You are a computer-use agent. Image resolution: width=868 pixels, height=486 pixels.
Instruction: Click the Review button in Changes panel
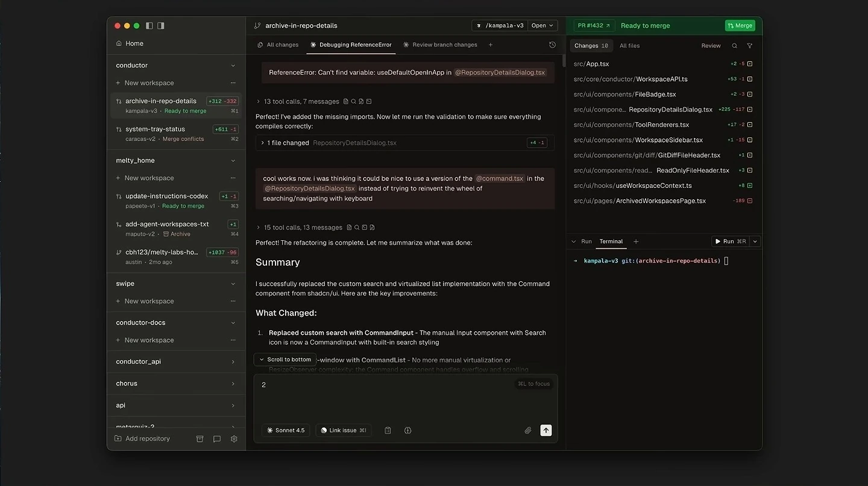(711, 46)
